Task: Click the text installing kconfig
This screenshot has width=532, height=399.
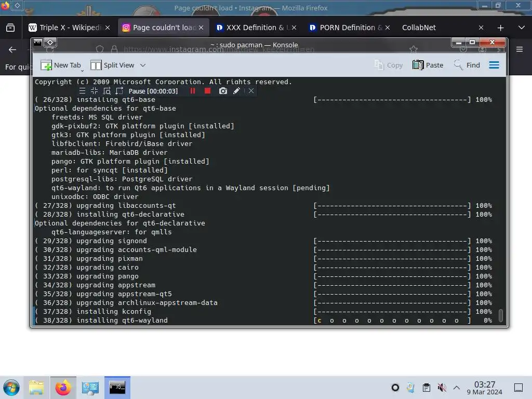Action: point(114,312)
